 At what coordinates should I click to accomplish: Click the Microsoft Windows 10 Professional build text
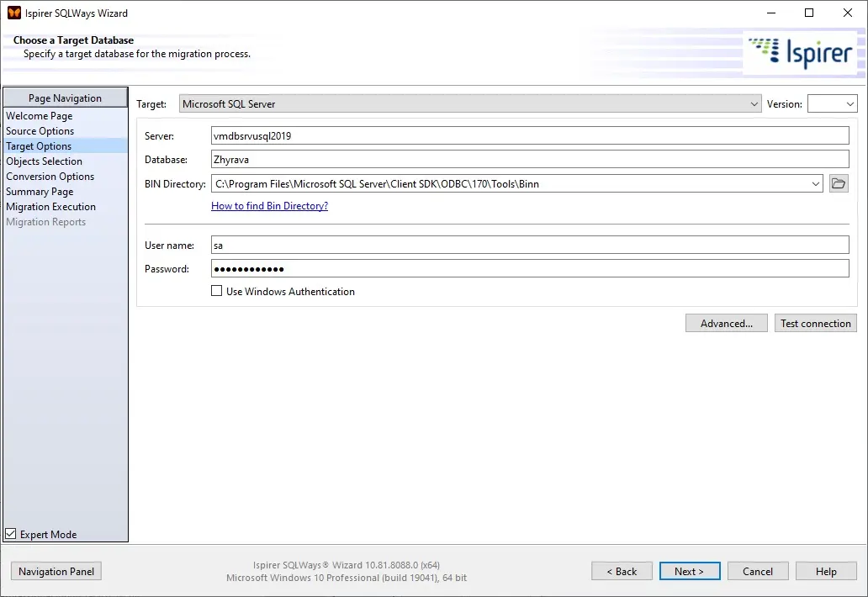point(347,578)
